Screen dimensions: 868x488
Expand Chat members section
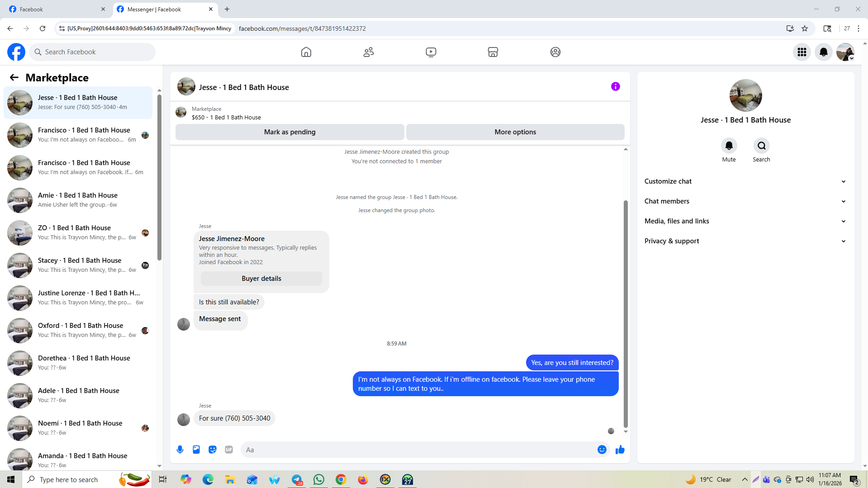745,201
